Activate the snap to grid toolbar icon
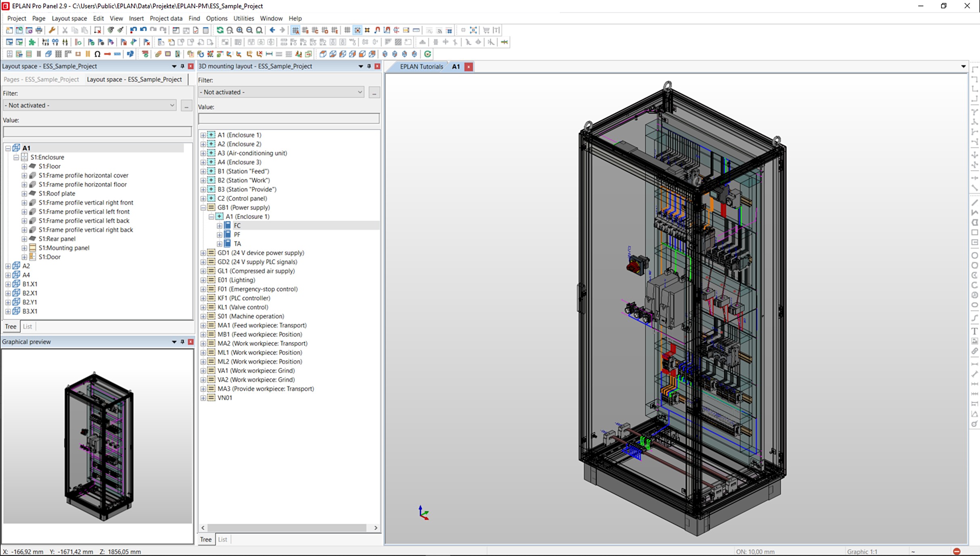This screenshot has height=556, width=980. click(357, 30)
